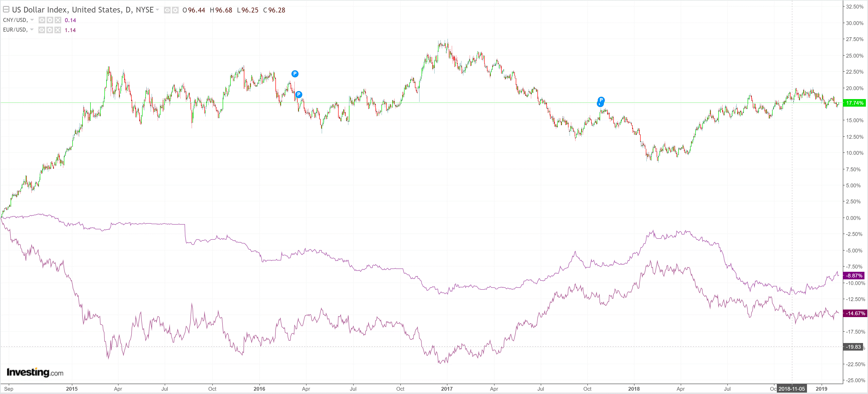
Task: Open CNY/USD format settings gear
Action: (x=50, y=20)
